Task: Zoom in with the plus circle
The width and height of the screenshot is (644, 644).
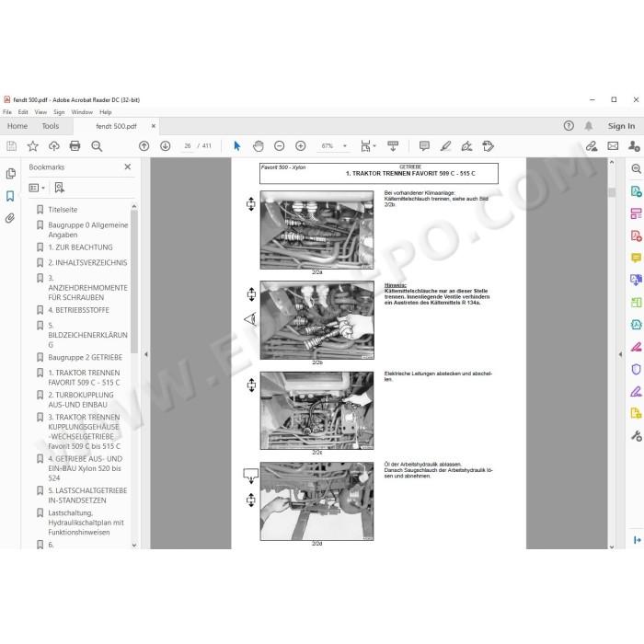Action: (x=301, y=145)
